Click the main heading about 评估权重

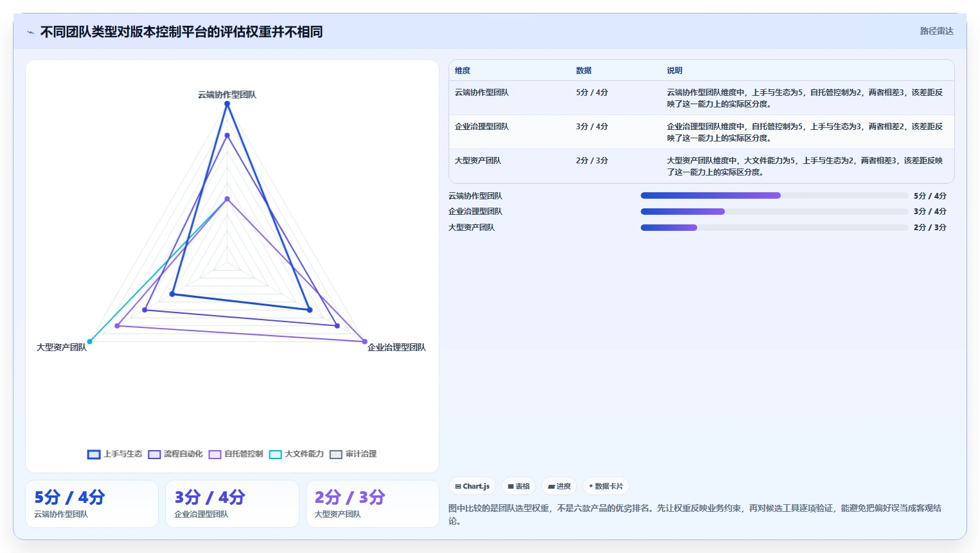[x=181, y=32]
